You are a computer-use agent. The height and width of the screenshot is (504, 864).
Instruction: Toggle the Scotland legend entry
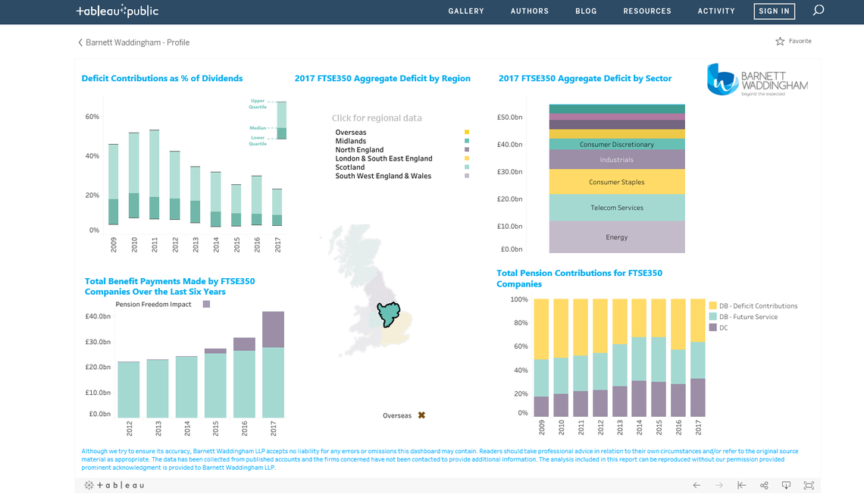click(349, 167)
